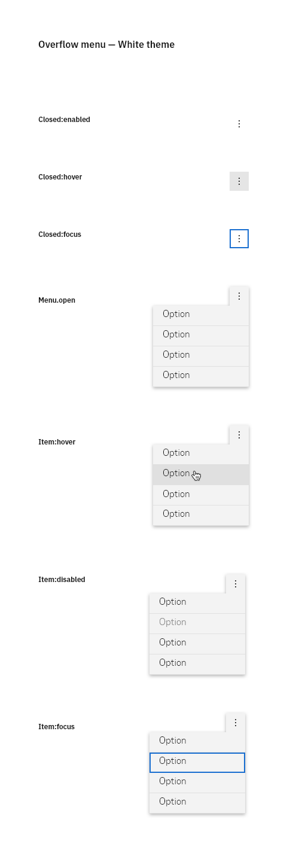Viewport: 296px width, 868px height.
Task: Click overflow icon above Item:focus menu
Action: [236, 723]
